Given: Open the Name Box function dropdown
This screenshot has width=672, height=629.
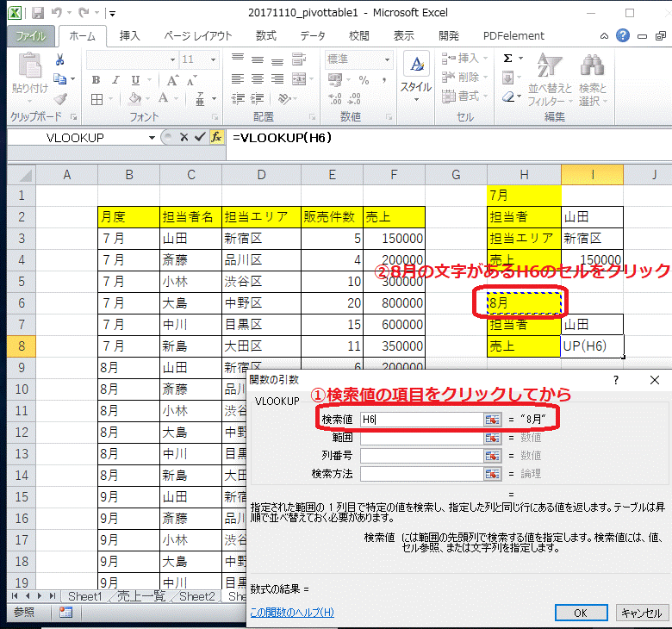Looking at the screenshot, I should coord(152,137).
